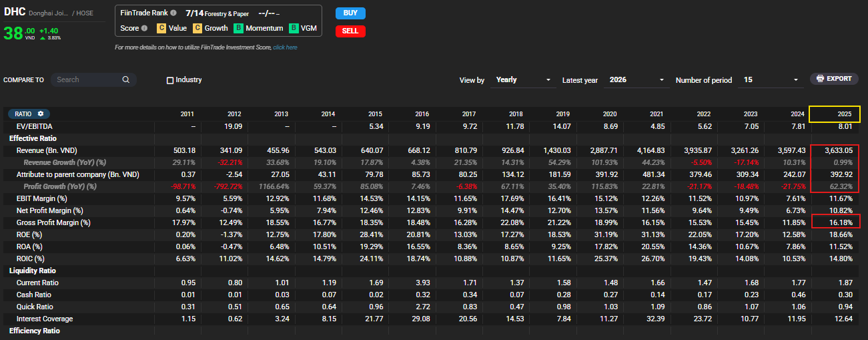Screen dimensions: 868x340
Task: Focus the Compare To search field
Action: pyautogui.click(x=87, y=79)
